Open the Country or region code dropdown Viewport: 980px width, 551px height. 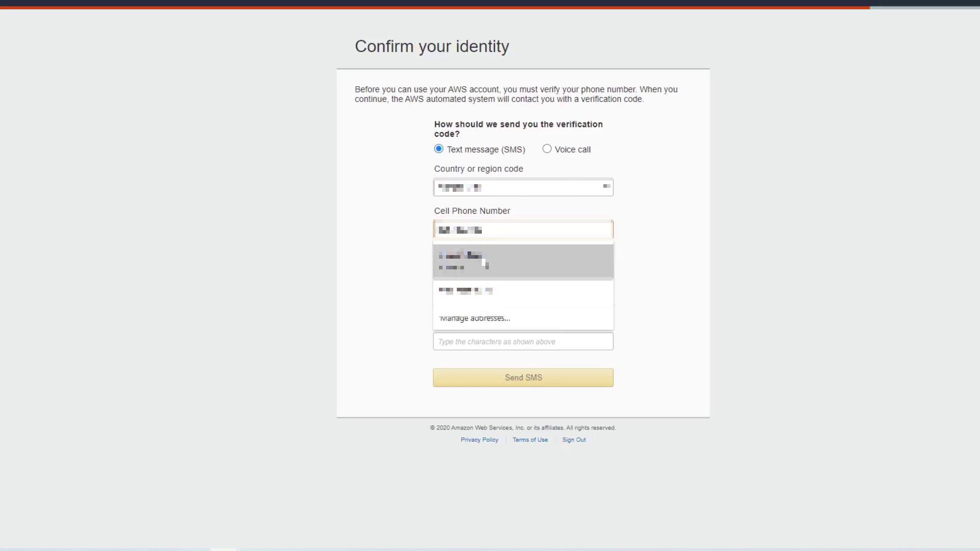[x=523, y=188]
